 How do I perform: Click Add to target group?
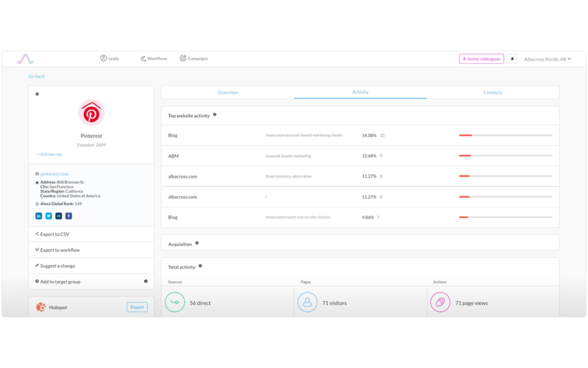[91, 282]
